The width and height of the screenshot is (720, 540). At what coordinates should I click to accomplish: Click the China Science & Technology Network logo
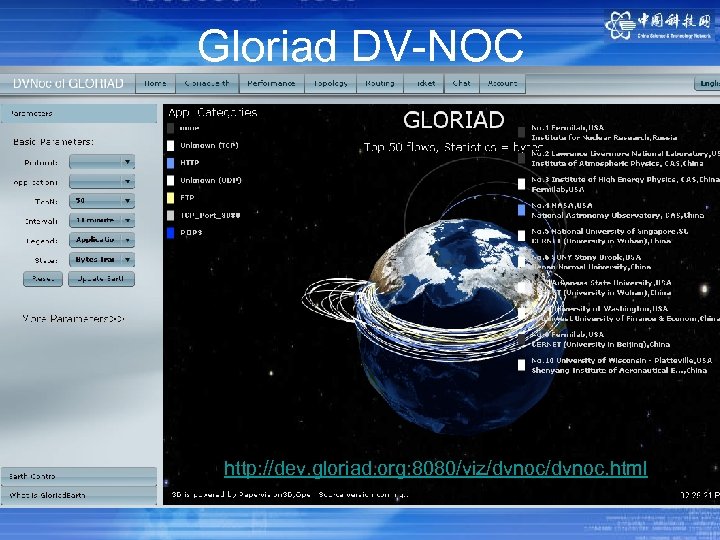[x=659, y=25]
